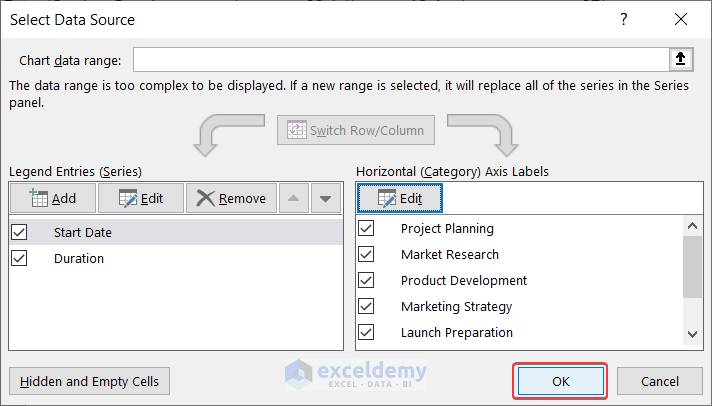Toggle the Market Research checkbox
Viewport: 712px width, 406px height.
pyautogui.click(x=366, y=254)
